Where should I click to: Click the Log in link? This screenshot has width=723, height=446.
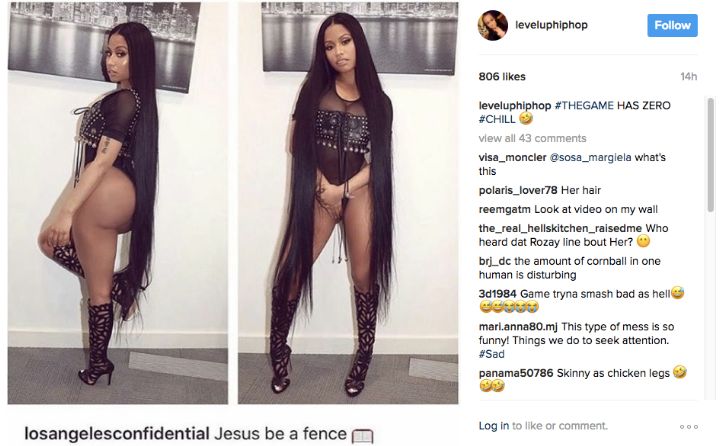[x=494, y=426]
